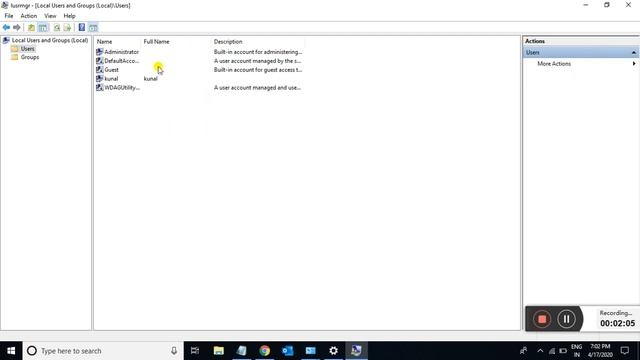Click the Up One Level folder icon

31,28
